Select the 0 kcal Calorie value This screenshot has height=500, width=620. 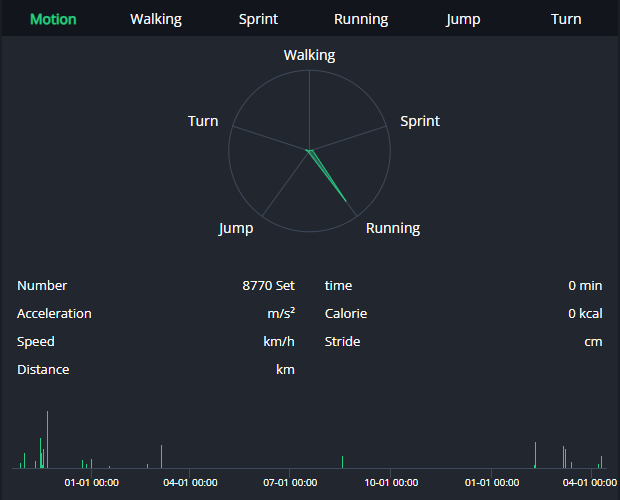pos(585,314)
